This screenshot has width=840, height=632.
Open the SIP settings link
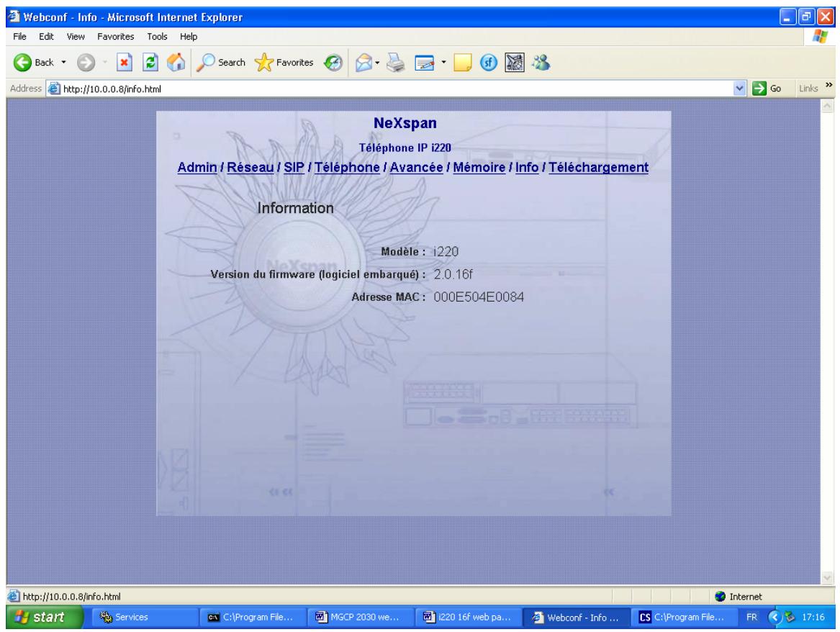click(x=294, y=168)
